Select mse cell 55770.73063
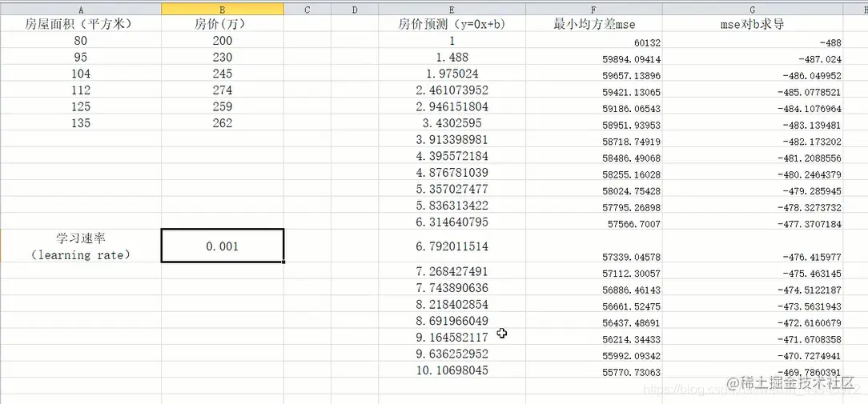Image resolution: width=868 pixels, height=404 pixels. (x=594, y=370)
